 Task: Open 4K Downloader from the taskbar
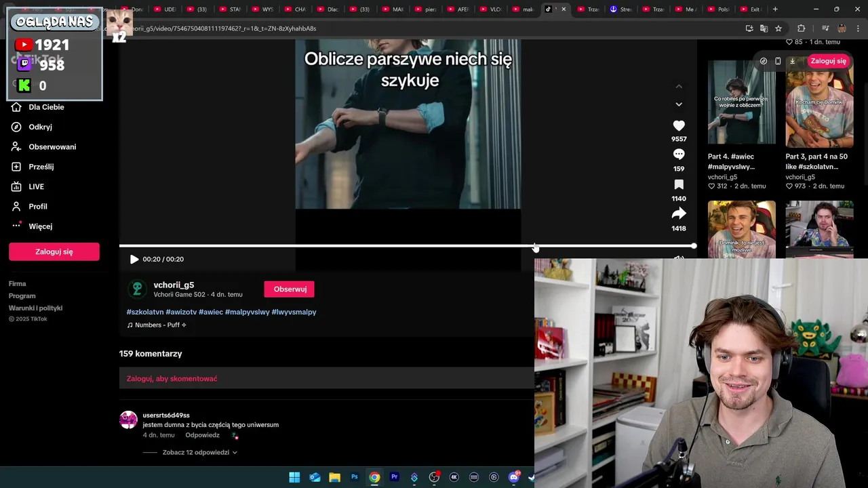tap(454, 477)
